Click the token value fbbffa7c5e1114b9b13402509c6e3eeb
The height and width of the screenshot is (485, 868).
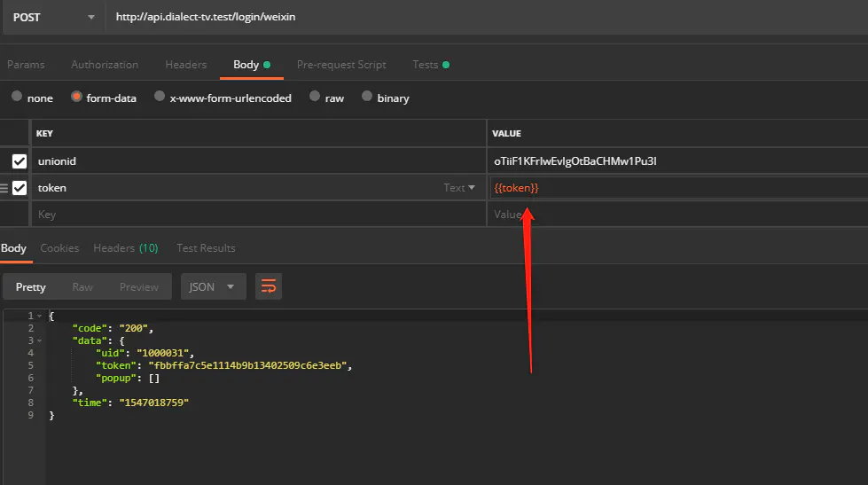tap(247, 365)
